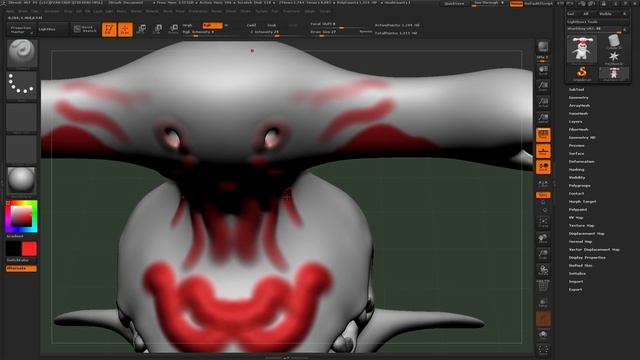
Task: Open the Document menu
Action: 52,11
